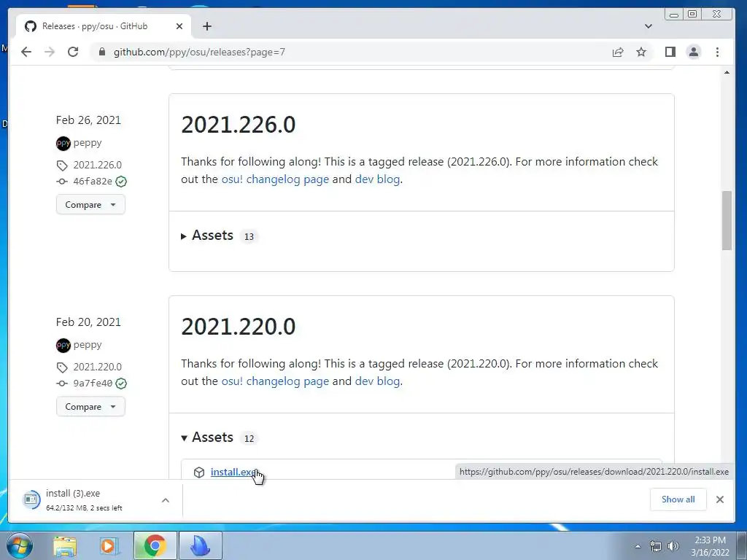Open download options chevron for install (3).exe
747x560 pixels.
[166, 500]
